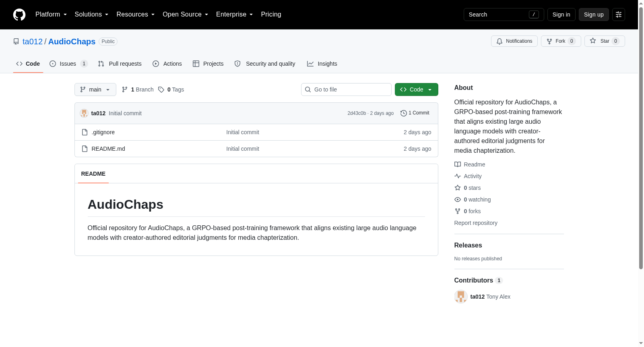Screen dimensions: 644x347
Task: Select the README tab in file viewer
Action: click(x=93, y=174)
